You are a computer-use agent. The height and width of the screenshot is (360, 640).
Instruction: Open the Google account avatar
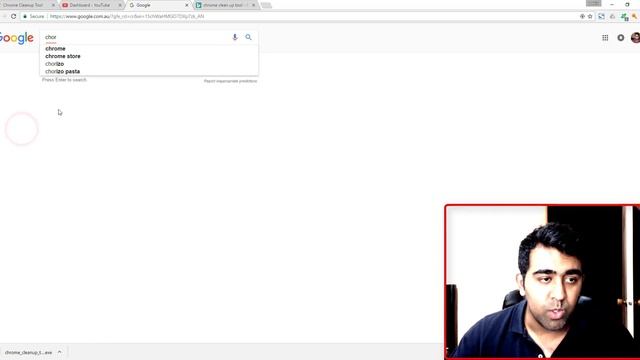pos(636,38)
